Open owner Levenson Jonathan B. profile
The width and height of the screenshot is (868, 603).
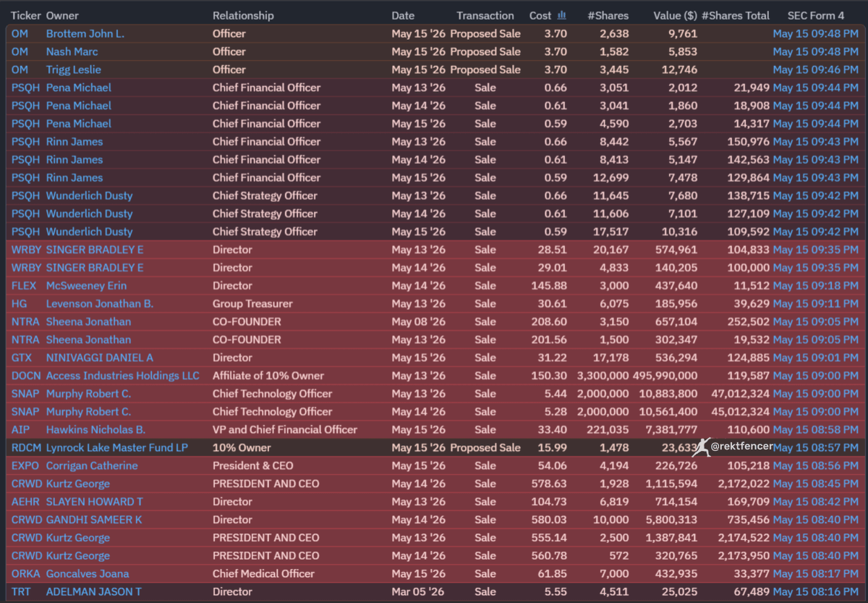[x=100, y=303]
